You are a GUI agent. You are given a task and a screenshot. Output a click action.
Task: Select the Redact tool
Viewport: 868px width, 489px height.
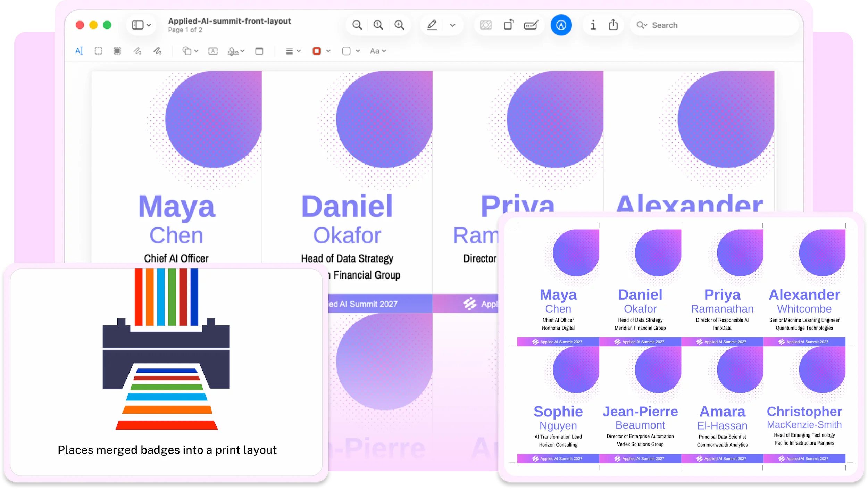tap(117, 51)
